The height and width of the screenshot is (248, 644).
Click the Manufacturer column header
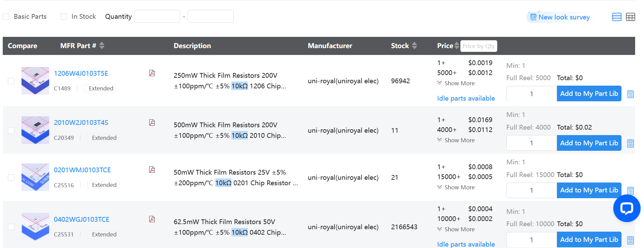tap(330, 46)
